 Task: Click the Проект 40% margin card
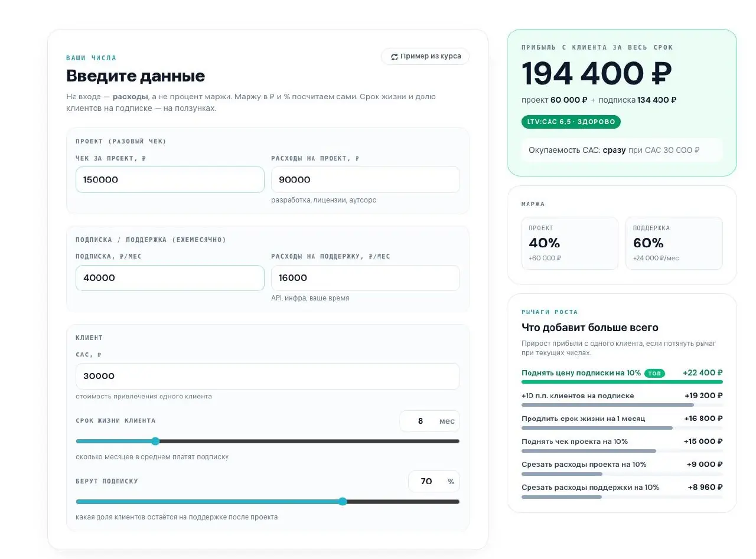pyautogui.click(x=570, y=243)
